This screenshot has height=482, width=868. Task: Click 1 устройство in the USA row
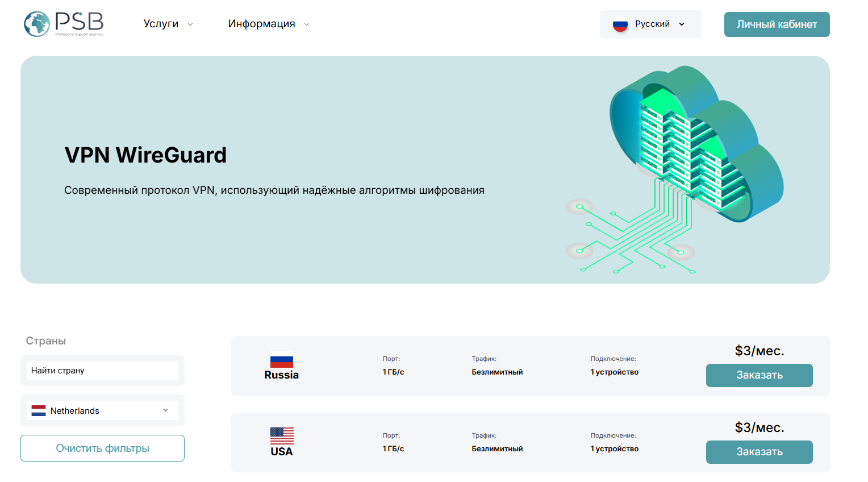(615, 449)
